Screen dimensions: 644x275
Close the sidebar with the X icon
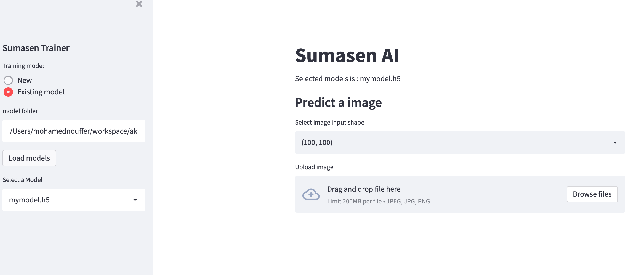139,4
